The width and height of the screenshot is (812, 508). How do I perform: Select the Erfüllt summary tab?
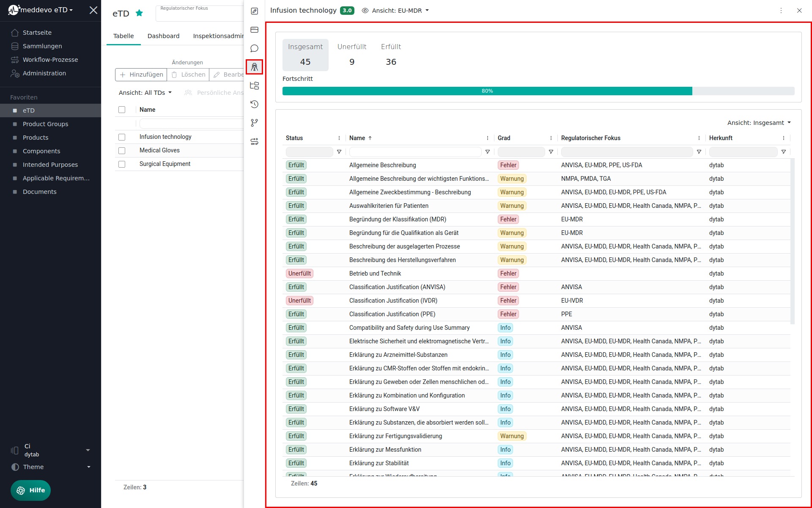point(391,55)
